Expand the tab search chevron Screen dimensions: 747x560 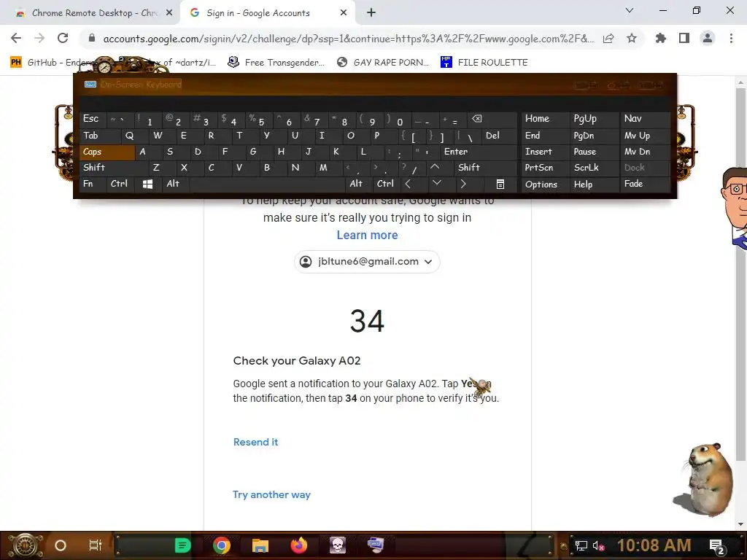pyautogui.click(x=630, y=10)
